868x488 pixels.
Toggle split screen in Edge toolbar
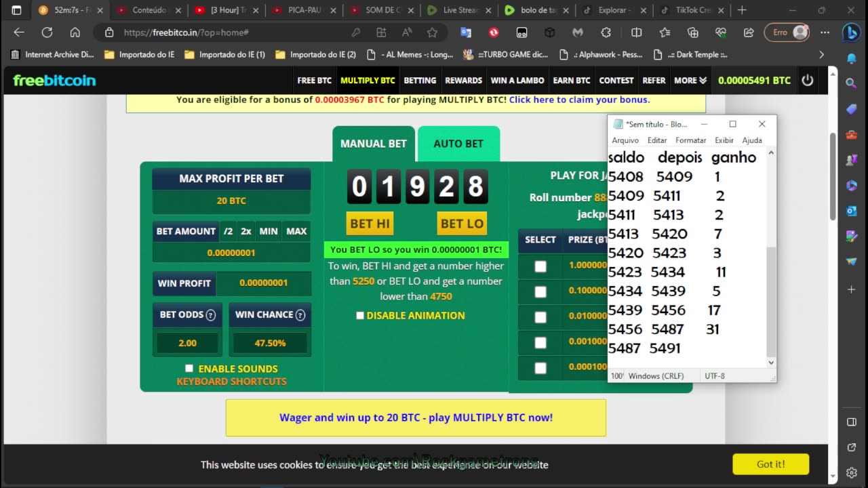(636, 33)
